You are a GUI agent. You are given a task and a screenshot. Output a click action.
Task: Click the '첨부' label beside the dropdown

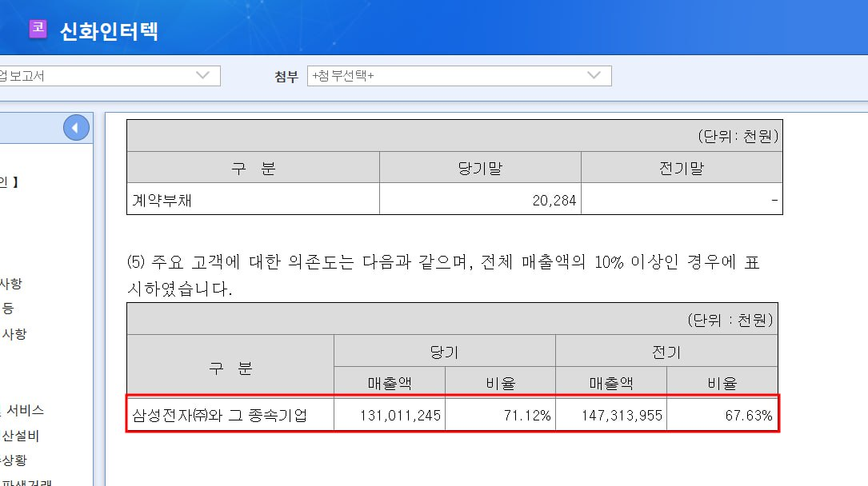(286, 76)
